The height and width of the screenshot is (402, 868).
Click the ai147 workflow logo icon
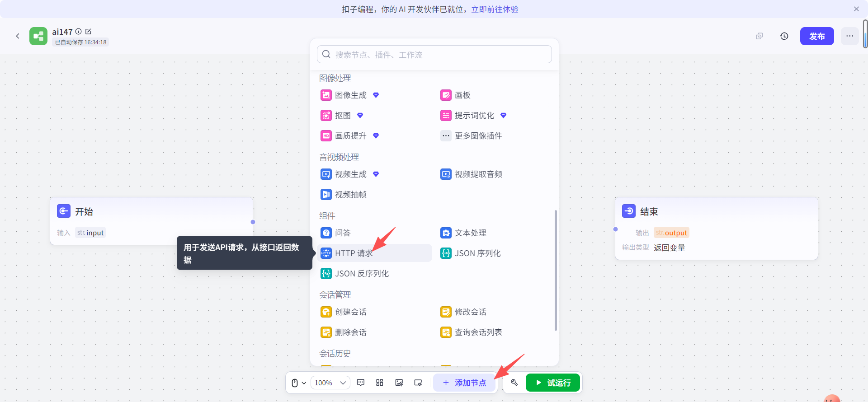tap(38, 36)
